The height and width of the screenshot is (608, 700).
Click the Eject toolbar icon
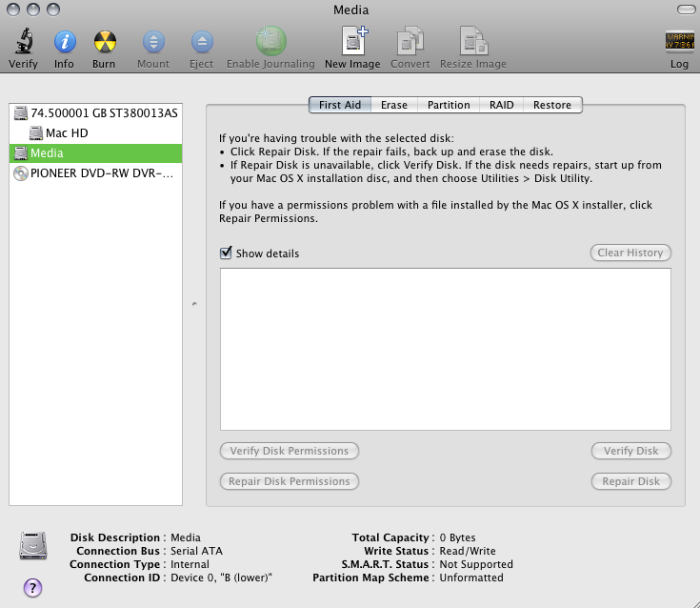[x=202, y=42]
